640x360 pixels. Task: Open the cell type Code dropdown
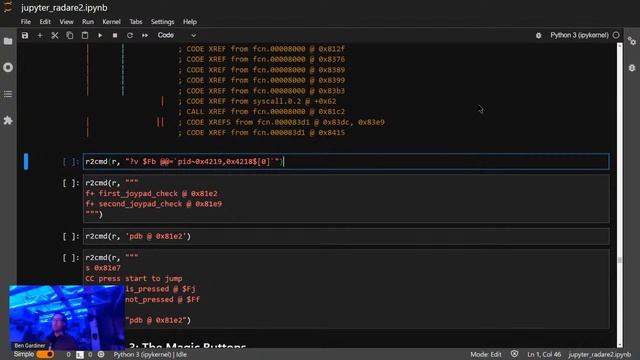[177, 36]
